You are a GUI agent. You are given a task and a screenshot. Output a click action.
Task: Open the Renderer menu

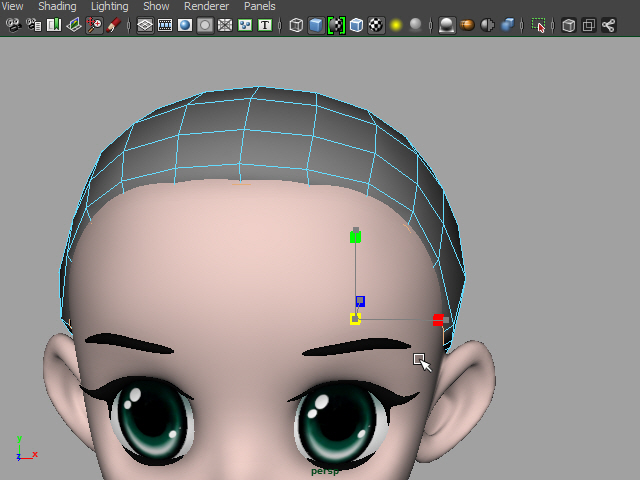206,6
